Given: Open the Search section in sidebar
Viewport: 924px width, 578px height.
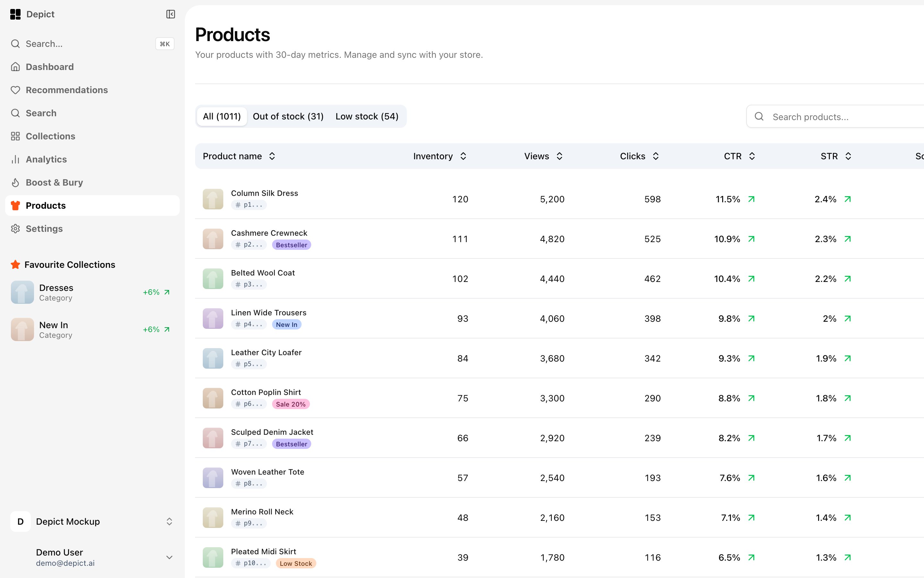Looking at the screenshot, I should [x=92, y=113].
